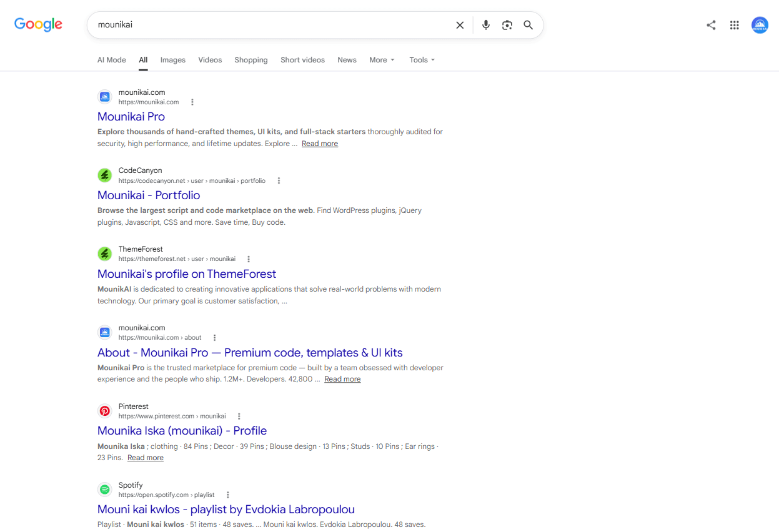Clear the search box with X icon

tap(460, 25)
